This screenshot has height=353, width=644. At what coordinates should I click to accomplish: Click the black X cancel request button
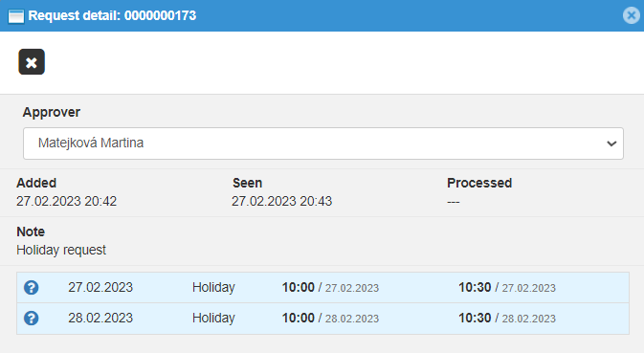click(x=32, y=62)
